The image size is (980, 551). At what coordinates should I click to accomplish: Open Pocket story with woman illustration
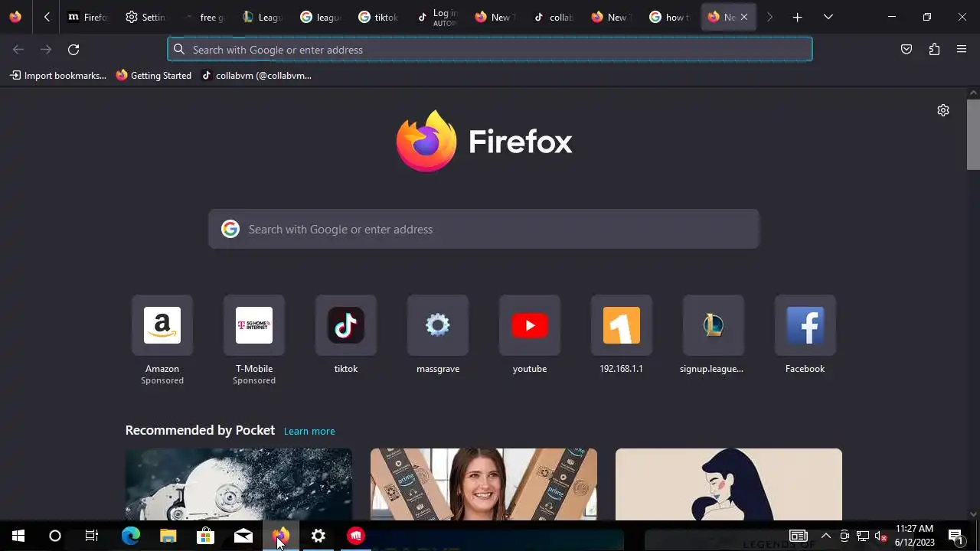[729, 484]
